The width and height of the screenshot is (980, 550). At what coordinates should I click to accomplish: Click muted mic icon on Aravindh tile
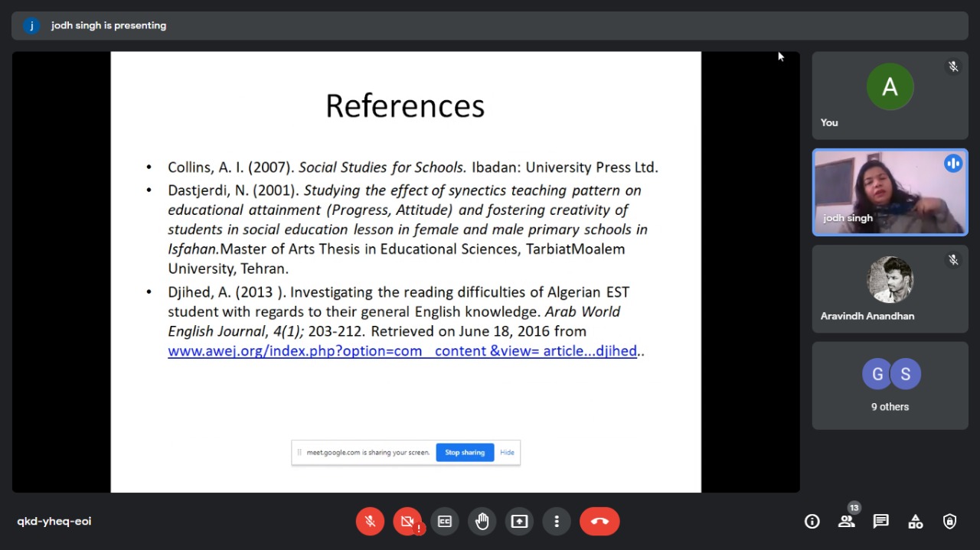coord(953,260)
